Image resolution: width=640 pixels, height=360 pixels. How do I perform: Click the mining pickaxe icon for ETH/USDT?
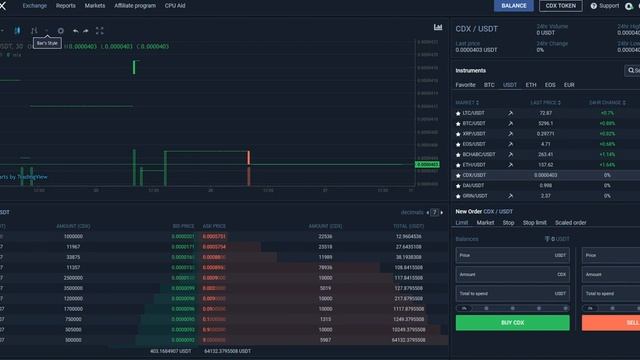click(511, 165)
